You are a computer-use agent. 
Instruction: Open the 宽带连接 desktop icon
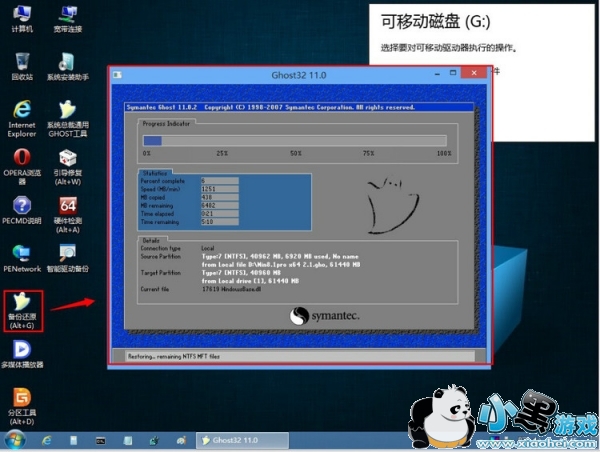tap(68, 19)
